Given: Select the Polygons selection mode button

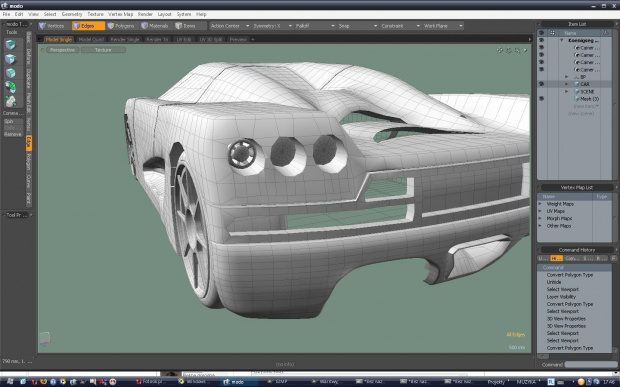Looking at the screenshot, I should [121, 26].
